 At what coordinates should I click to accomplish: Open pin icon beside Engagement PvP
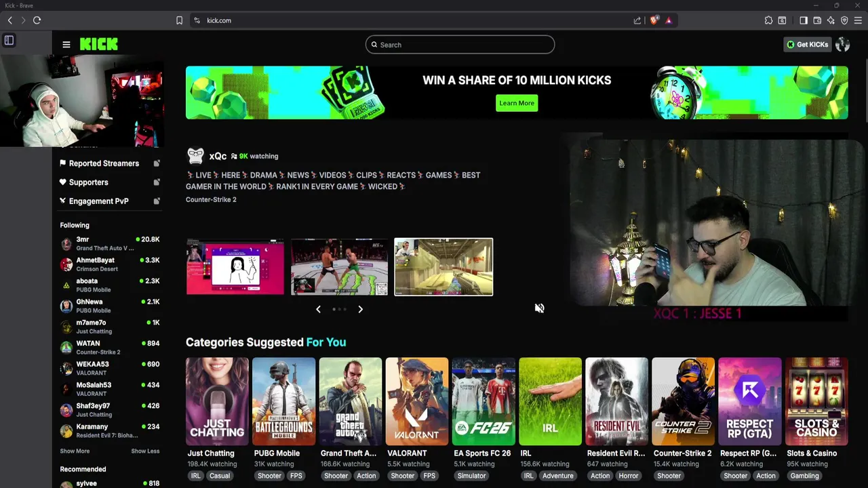[157, 201]
